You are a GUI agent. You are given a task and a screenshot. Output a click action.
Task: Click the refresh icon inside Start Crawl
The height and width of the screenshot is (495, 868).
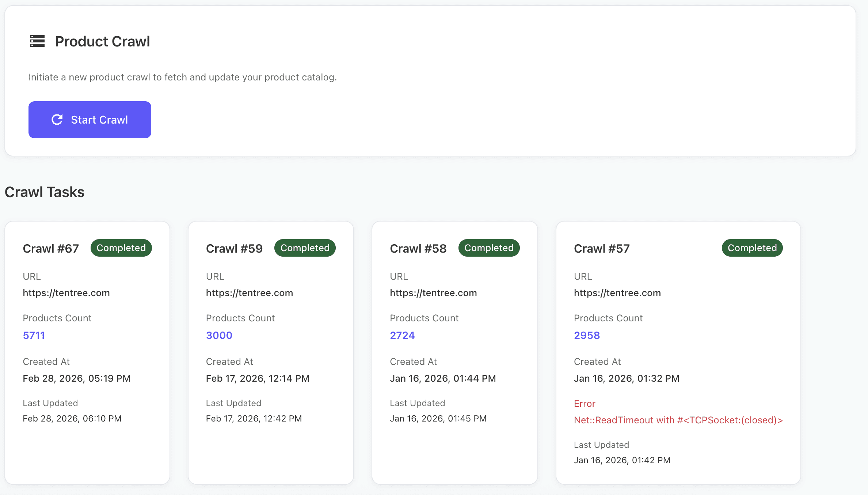(x=57, y=120)
